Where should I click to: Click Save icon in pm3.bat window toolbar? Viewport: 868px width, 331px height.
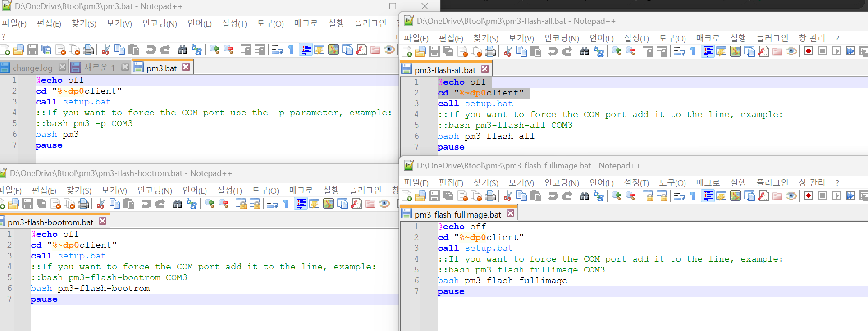(32, 50)
